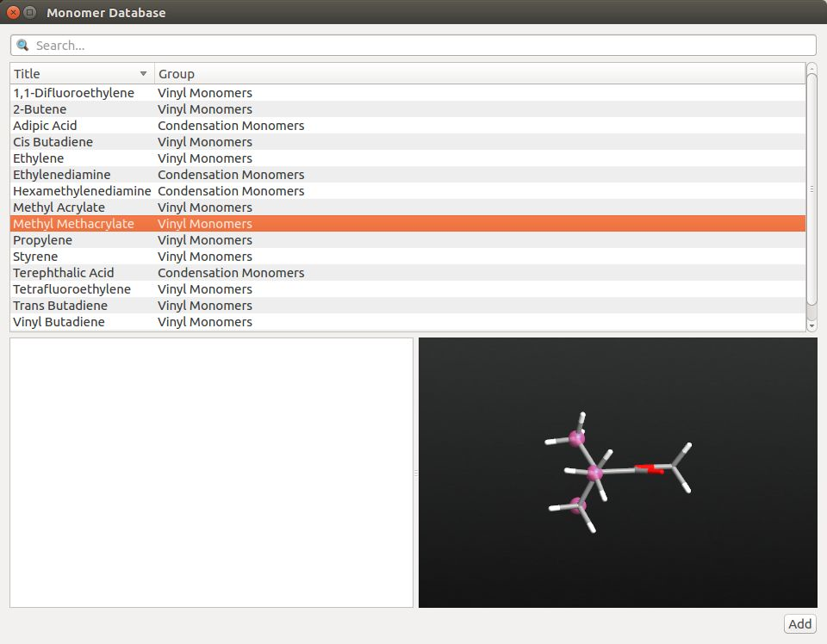The width and height of the screenshot is (827, 644).
Task: Click the Add button
Action: point(799,624)
